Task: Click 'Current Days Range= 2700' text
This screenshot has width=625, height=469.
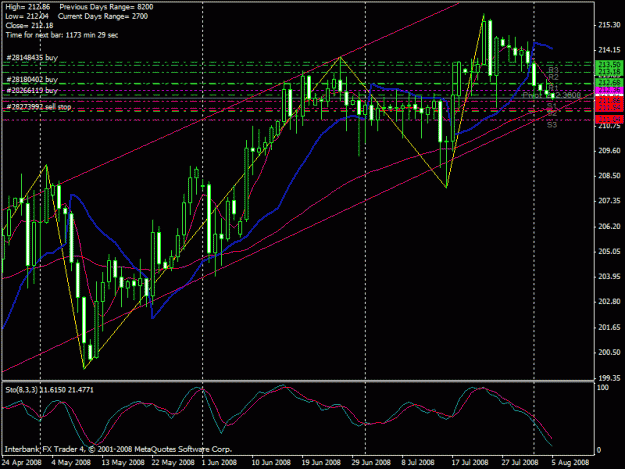Action: pos(103,16)
